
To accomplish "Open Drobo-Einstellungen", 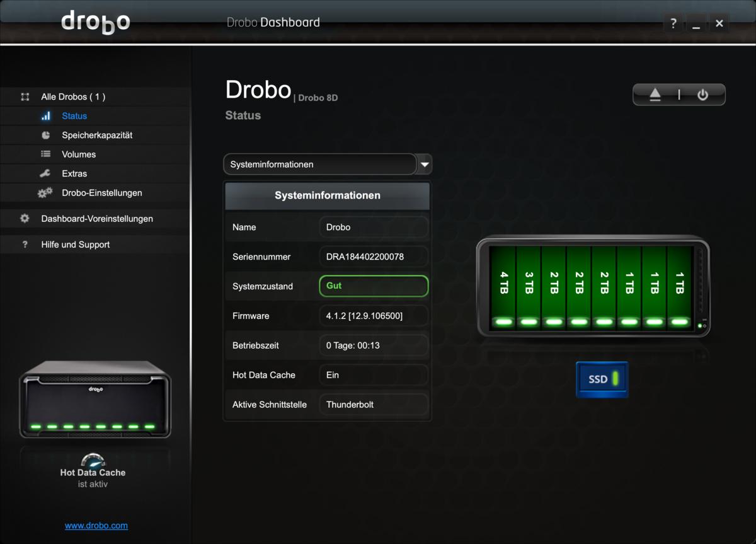I will point(102,193).
